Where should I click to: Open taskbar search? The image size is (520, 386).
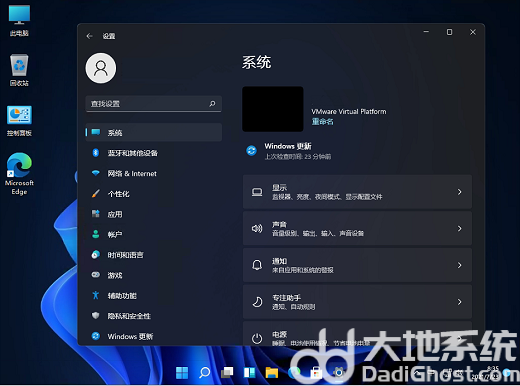[x=204, y=373]
